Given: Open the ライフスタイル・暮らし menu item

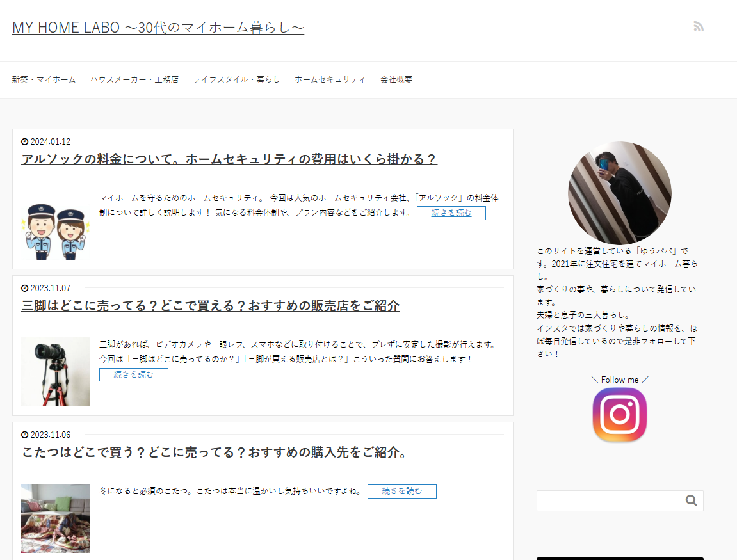Looking at the screenshot, I should (236, 79).
